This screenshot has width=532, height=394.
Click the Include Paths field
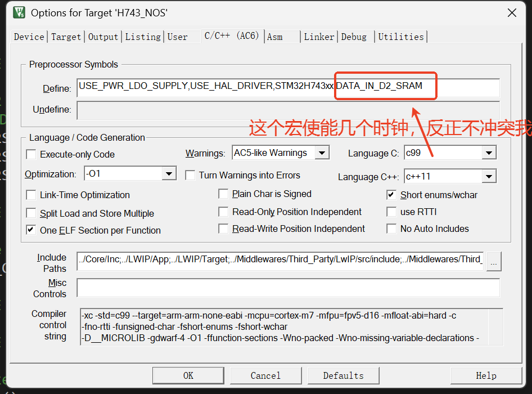point(280,261)
